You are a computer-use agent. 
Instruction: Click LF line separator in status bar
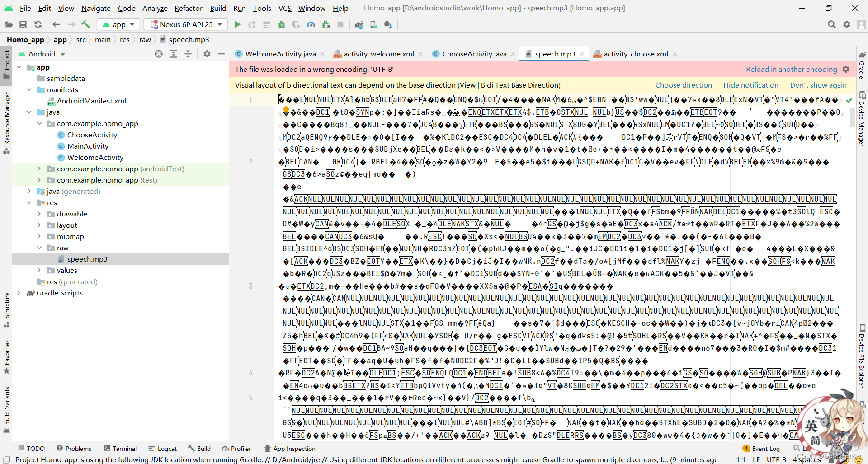pos(756,459)
